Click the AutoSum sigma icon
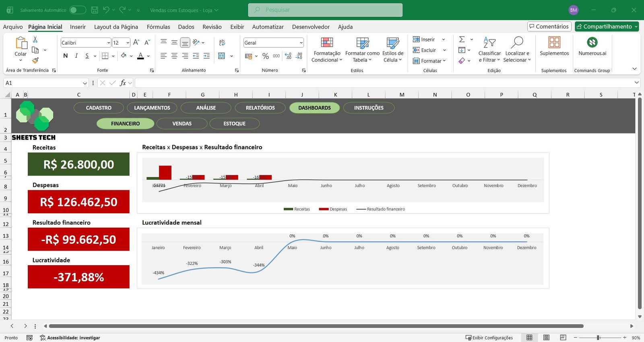The width and height of the screenshot is (644, 342). pyautogui.click(x=462, y=39)
